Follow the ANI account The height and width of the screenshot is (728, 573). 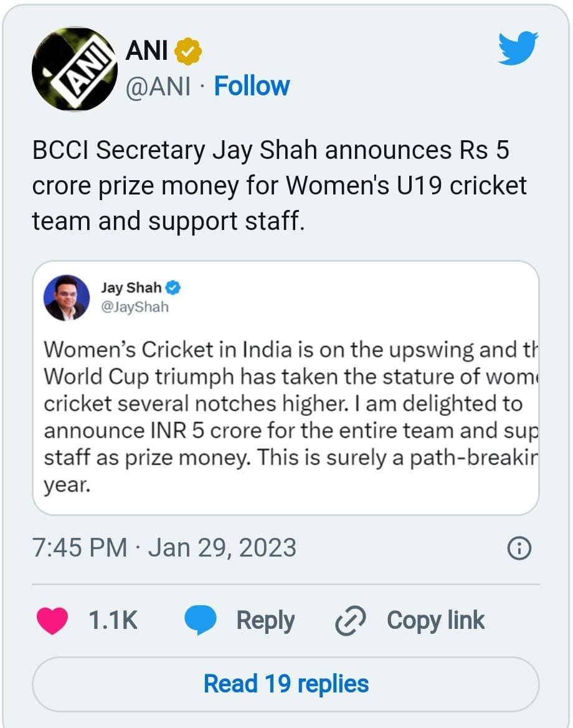252,86
